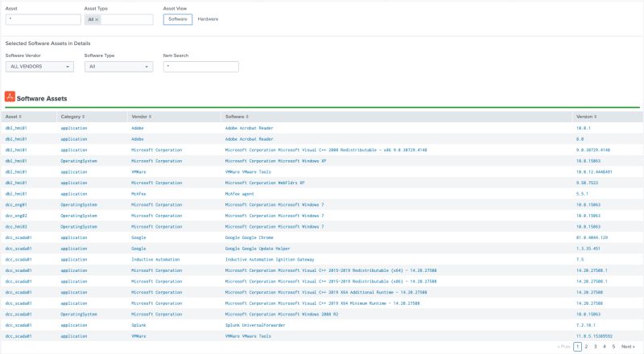Sort table by Asset column arrow
Screen dimensions: 644x354
pos(20,117)
